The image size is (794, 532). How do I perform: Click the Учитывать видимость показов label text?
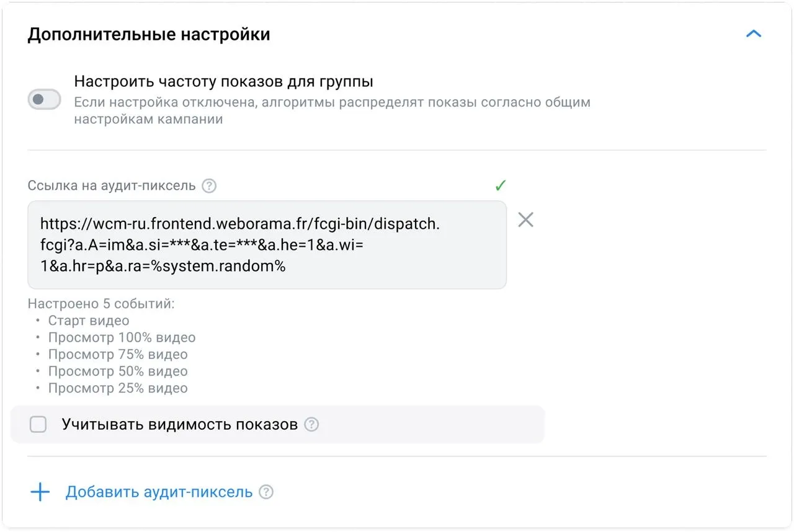(179, 425)
